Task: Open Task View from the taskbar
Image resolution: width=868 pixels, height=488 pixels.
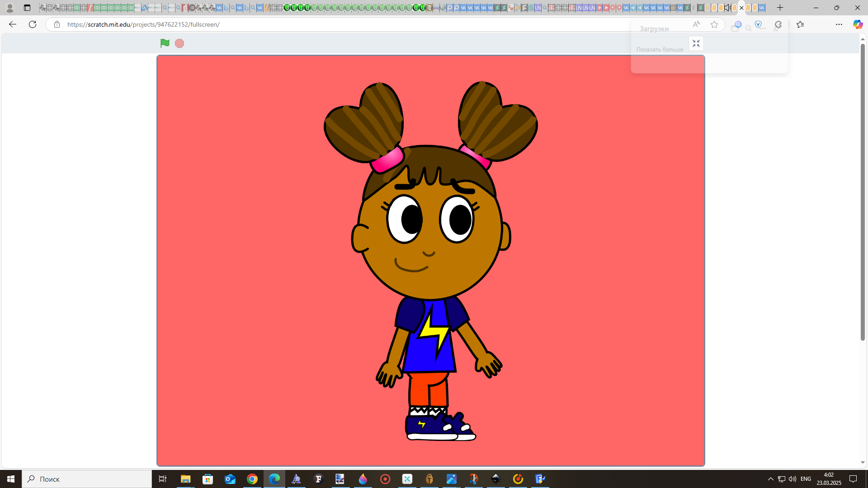Action: [163, 479]
